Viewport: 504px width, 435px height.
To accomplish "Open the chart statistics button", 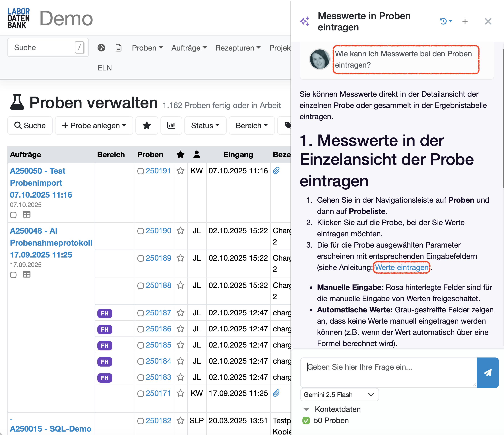I will coord(171,126).
